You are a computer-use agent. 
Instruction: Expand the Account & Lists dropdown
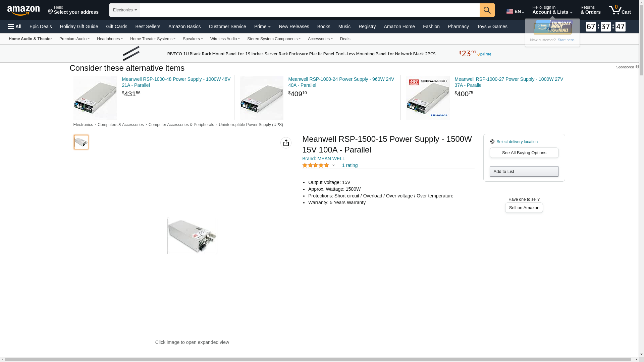[x=552, y=10]
